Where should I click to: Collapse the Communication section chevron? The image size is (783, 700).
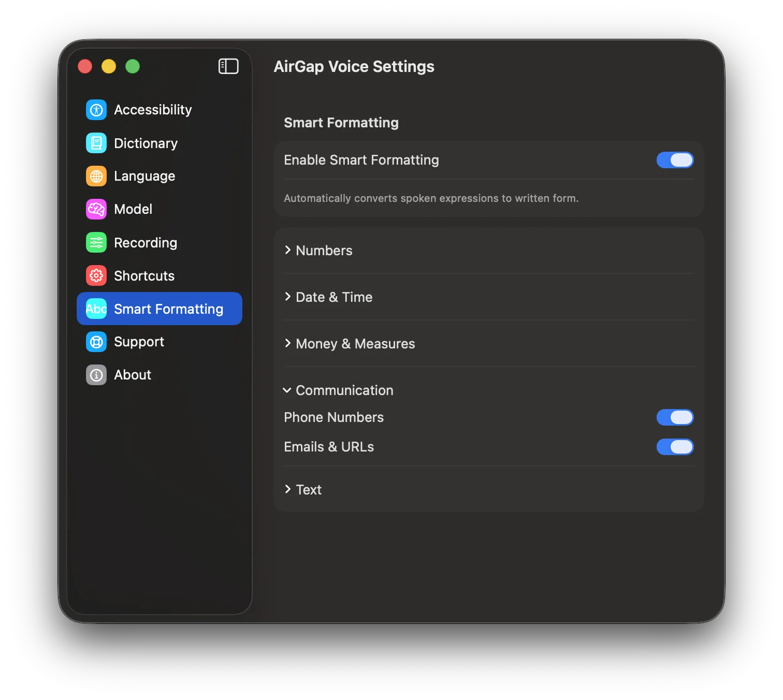point(287,390)
